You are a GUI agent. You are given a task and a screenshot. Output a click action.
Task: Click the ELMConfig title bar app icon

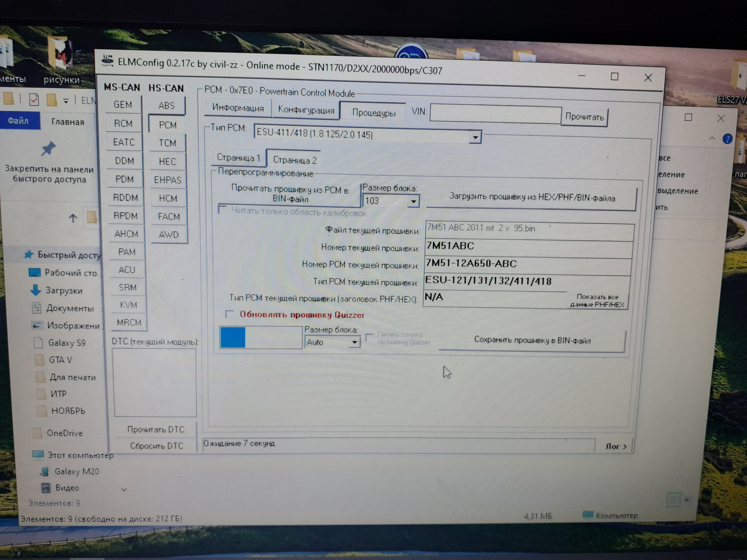[107, 61]
